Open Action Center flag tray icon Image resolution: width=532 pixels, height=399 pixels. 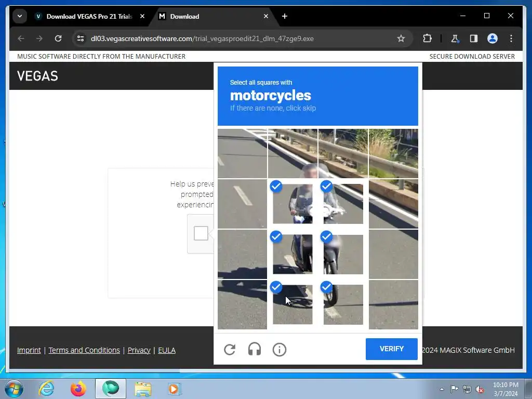pos(454,389)
